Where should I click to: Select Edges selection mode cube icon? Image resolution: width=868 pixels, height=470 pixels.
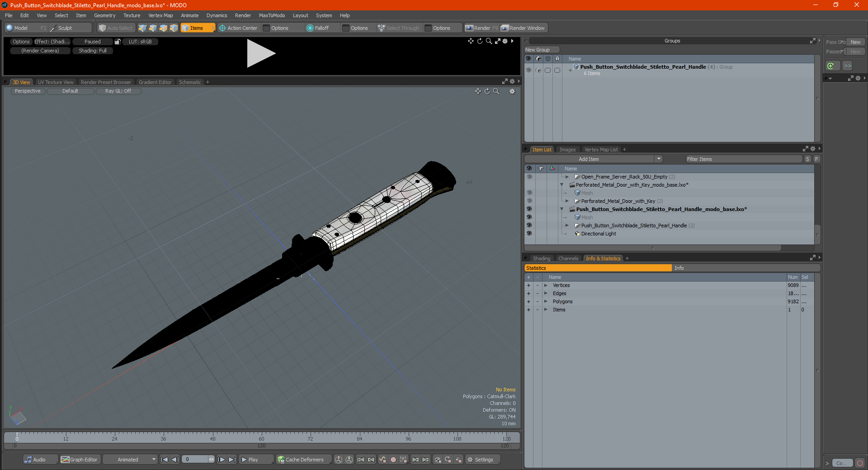point(153,28)
